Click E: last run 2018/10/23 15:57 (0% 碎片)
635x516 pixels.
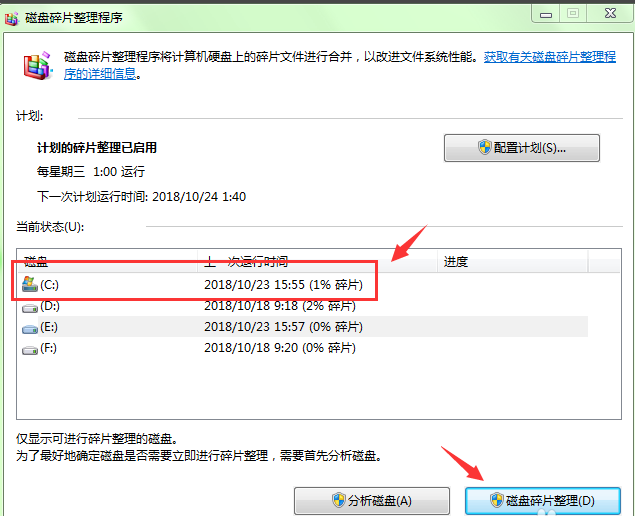(283, 326)
